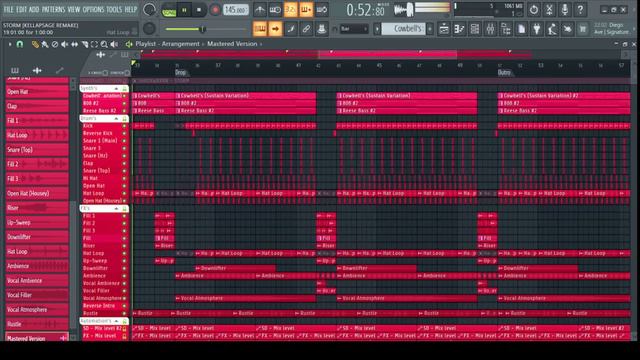Collapse the Synth's track group
Screen dimensions: 640x360
(116, 88)
